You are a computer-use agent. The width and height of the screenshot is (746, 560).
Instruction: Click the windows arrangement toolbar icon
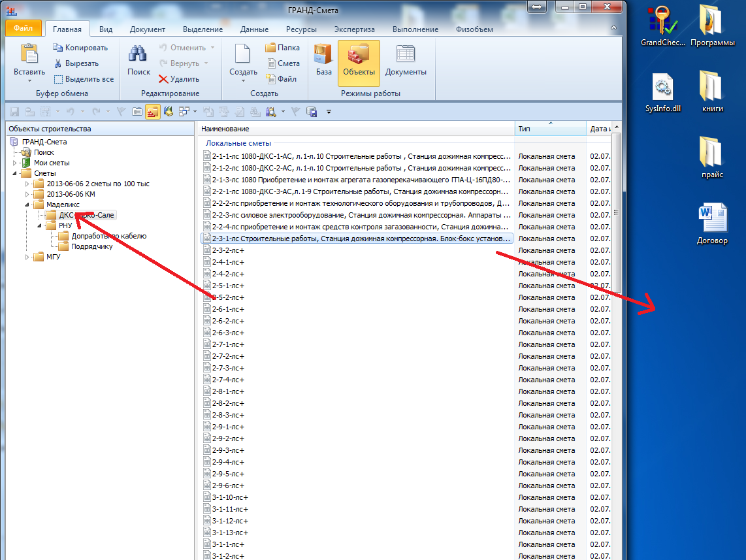pyautogui.click(x=184, y=112)
